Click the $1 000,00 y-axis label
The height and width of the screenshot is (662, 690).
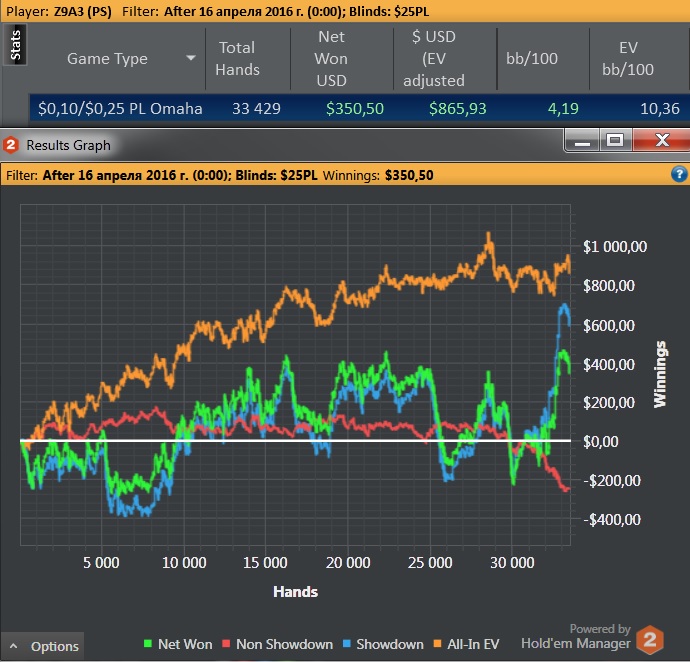click(615, 246)
